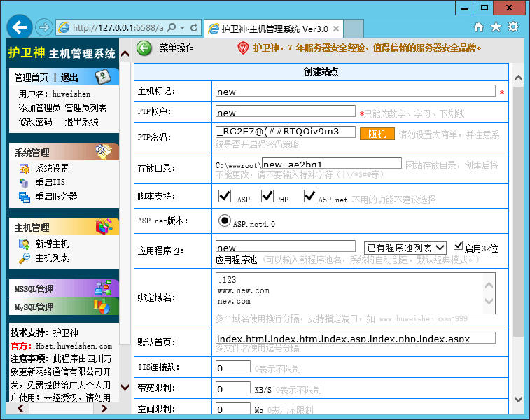Open the address bar autocomplete dropdown arrow
530x420 pixels.
(x=183, y=27)
